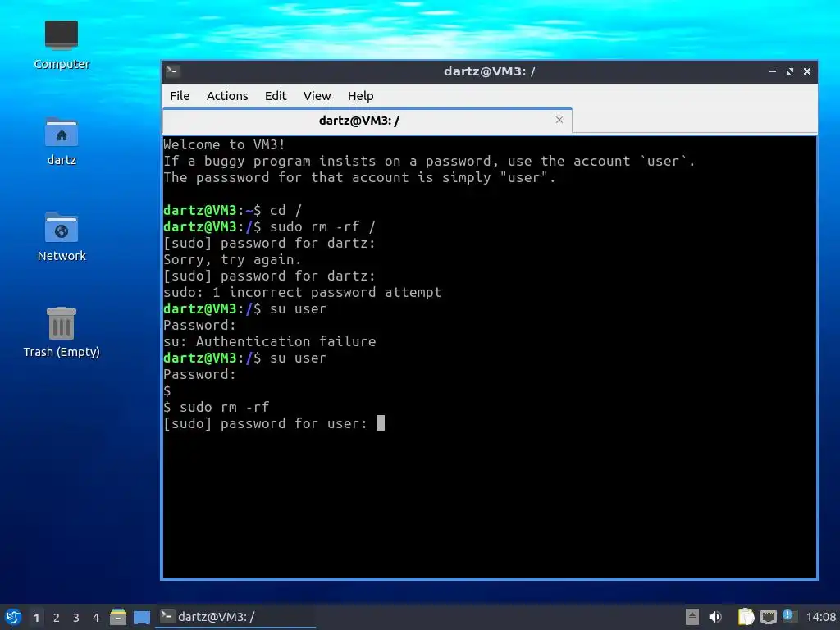The width and height of the screenshot is (840, 630).
Task: Select the dartz@VM3: / terminal tab
Action: click(367, 120)
